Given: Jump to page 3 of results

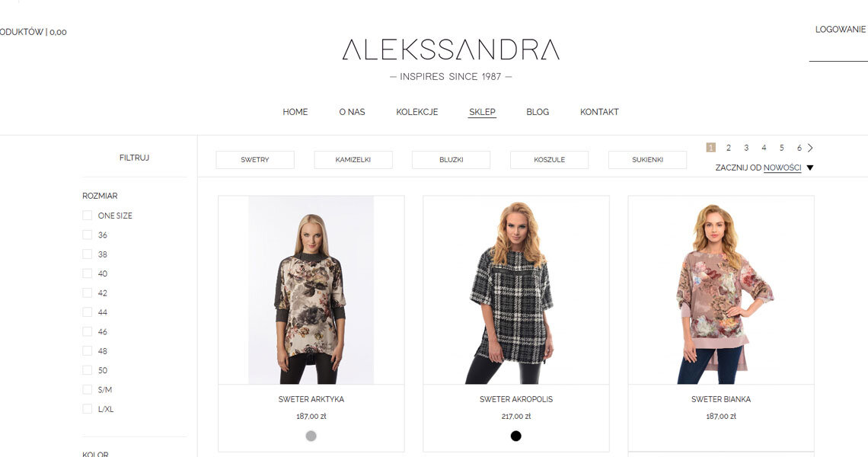Looking at the screenshot, I should [746, 148].
